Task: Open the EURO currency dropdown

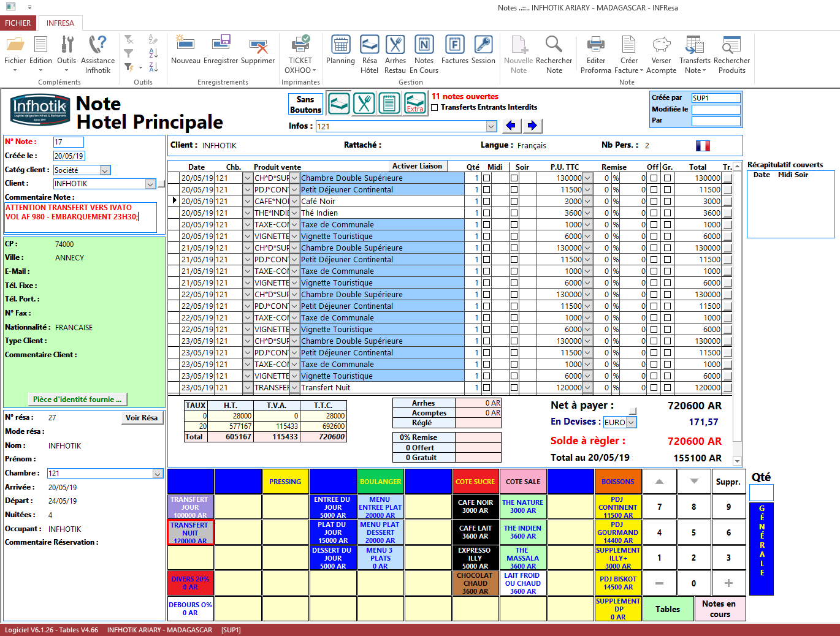Action: pos(631,422)
